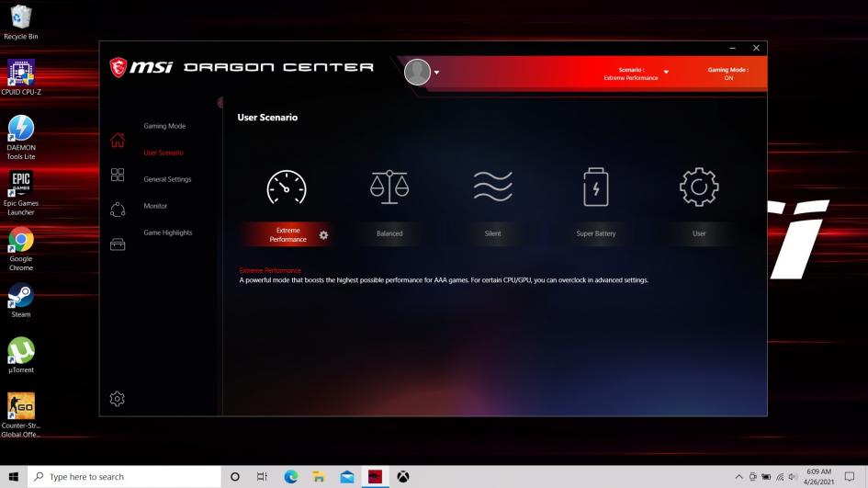Open Cortana circle on taskbar
Image resolution: width=868 pixels, height=488 pixels.
235,477
